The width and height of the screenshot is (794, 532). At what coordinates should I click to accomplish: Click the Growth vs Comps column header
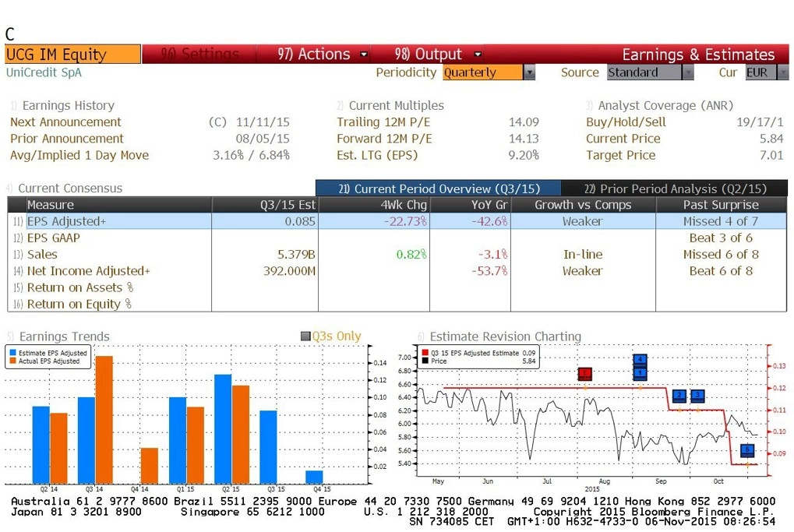pos(583,205)
